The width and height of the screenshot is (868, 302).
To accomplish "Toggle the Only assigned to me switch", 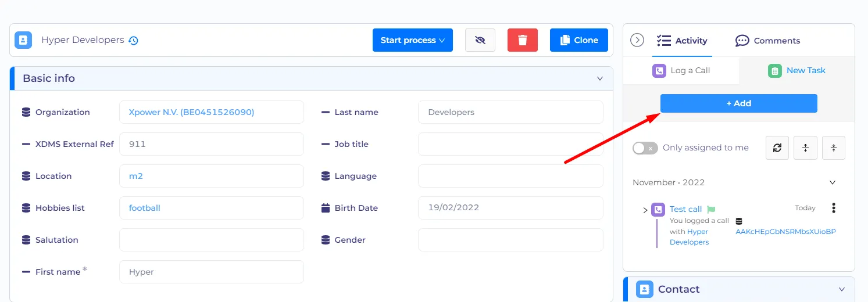I will (645, 148).
